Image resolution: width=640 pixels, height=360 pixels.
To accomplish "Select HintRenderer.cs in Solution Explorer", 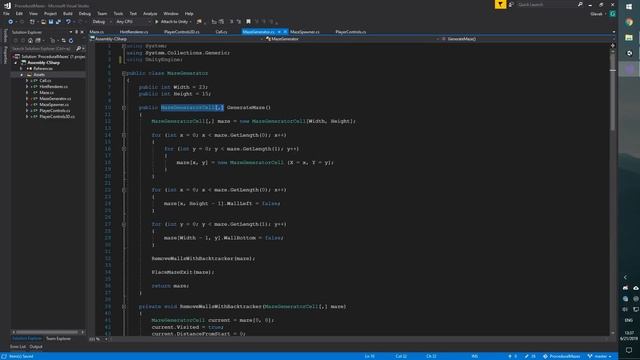I will click(53, 87).
